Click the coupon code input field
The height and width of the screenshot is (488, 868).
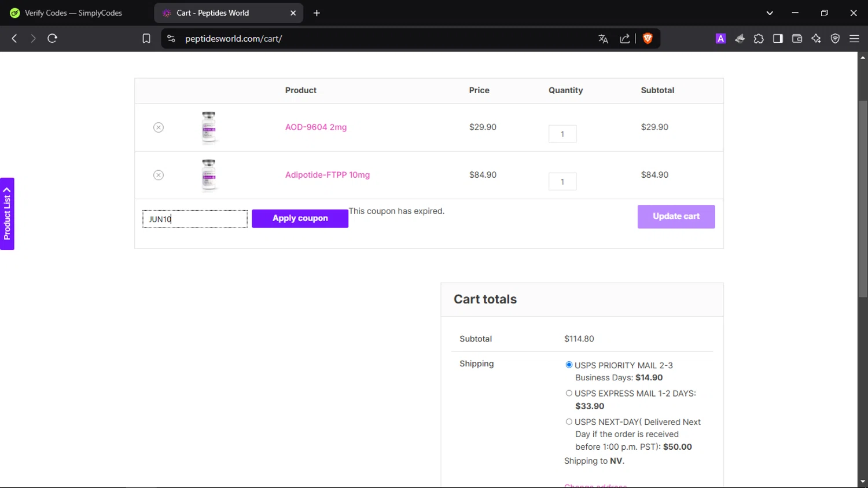coord(195,219)
